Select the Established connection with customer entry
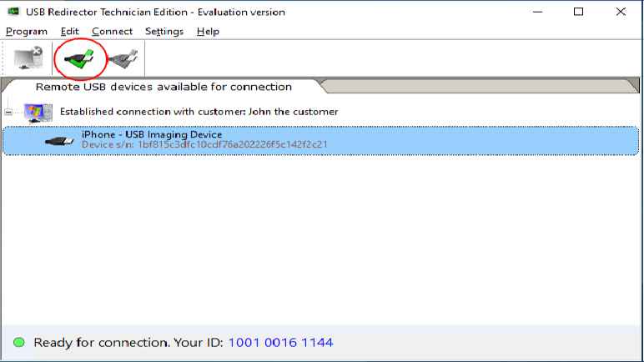This screenshot has width=644, height=362. tap(199, 112)
